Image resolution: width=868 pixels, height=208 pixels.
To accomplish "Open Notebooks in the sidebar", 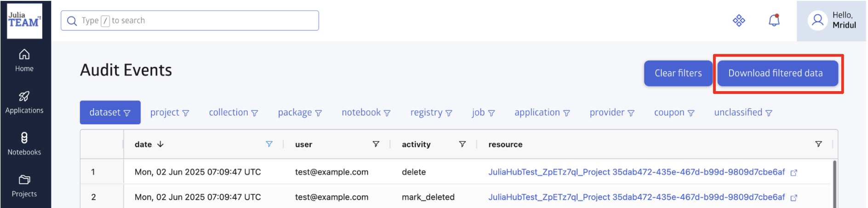I will click(24, 144).
